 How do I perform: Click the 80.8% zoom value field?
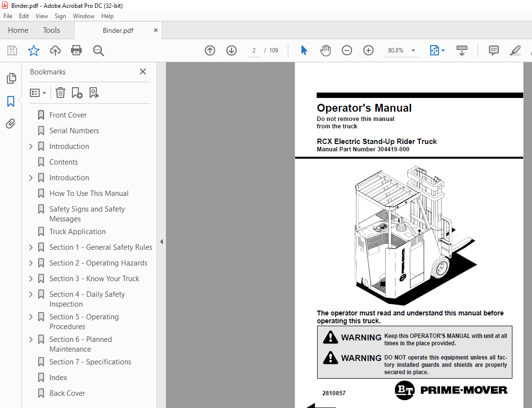[x=395, y=50]
